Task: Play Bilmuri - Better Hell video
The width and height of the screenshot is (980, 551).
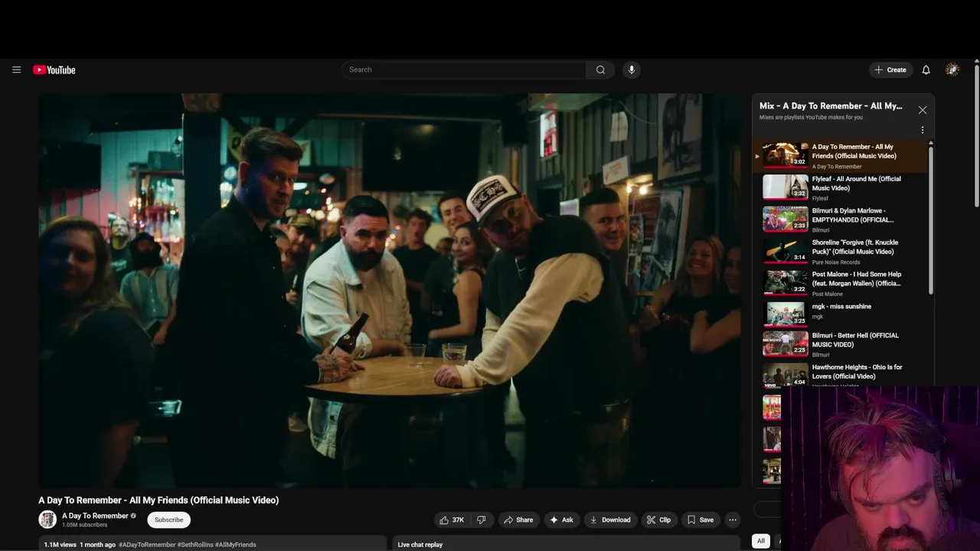Action: [840, 344]
